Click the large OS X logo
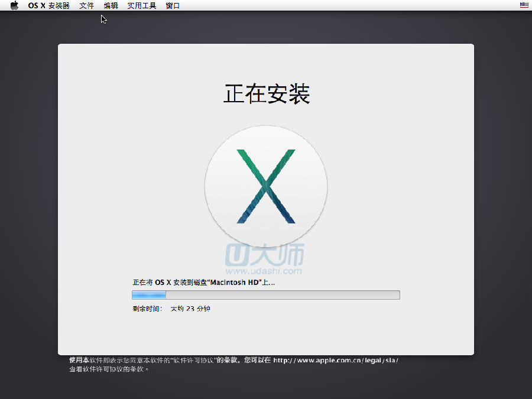The height and width of the screenshot is (399, 532). coord(266,186)
